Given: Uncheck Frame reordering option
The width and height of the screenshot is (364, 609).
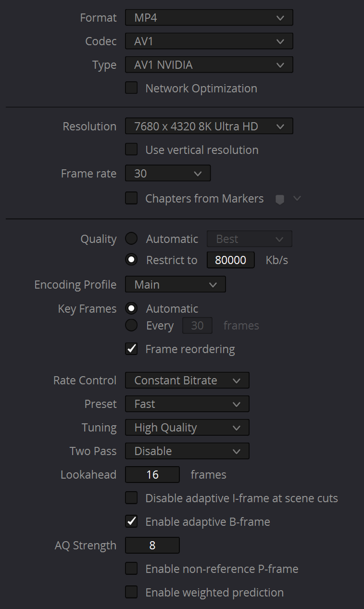Looking at the screenshot, I should (131, 349).
